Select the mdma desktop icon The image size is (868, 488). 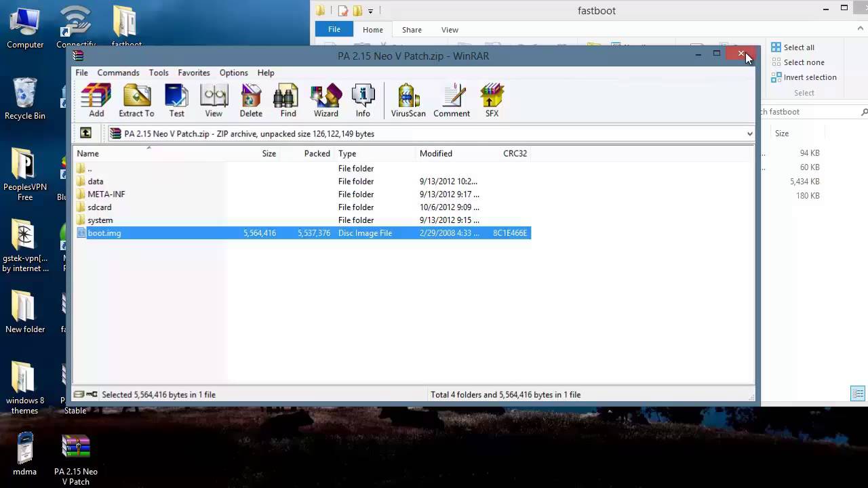tap(25, 454)
